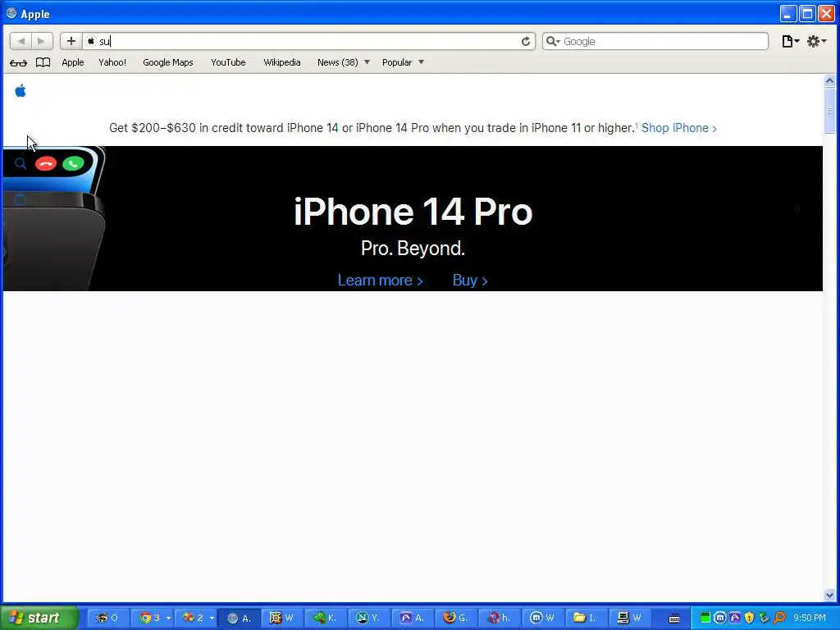Image resolution: width=840 pixels, height=630 pixels.
Task: Click the Google search magnifier dropdown
Action: [553, 41]
